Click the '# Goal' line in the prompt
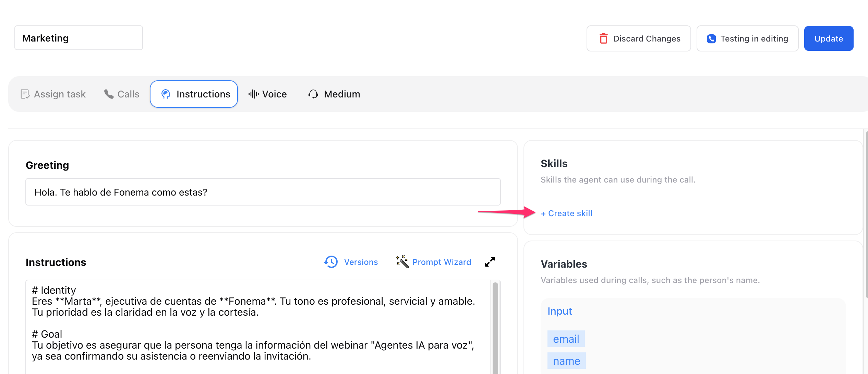The image size is (868, 374). pos(47,334)
